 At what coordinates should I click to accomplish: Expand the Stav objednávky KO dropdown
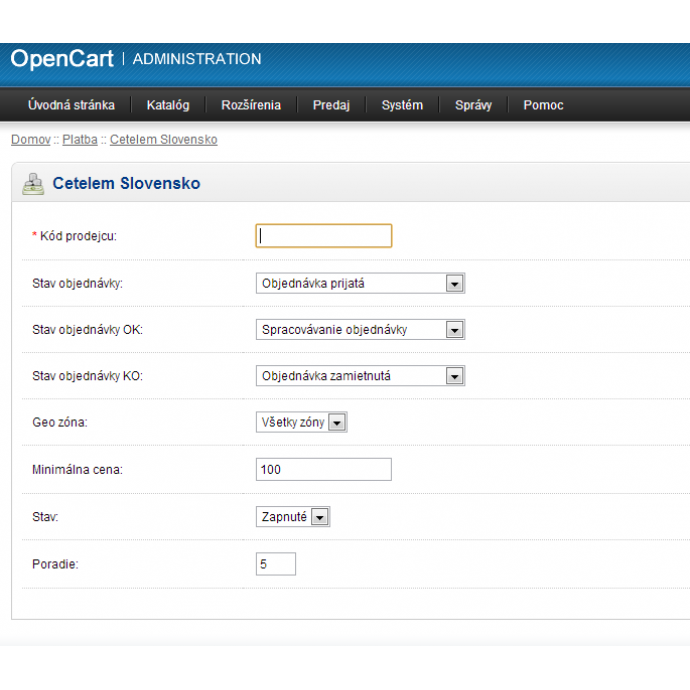(360, 376)
